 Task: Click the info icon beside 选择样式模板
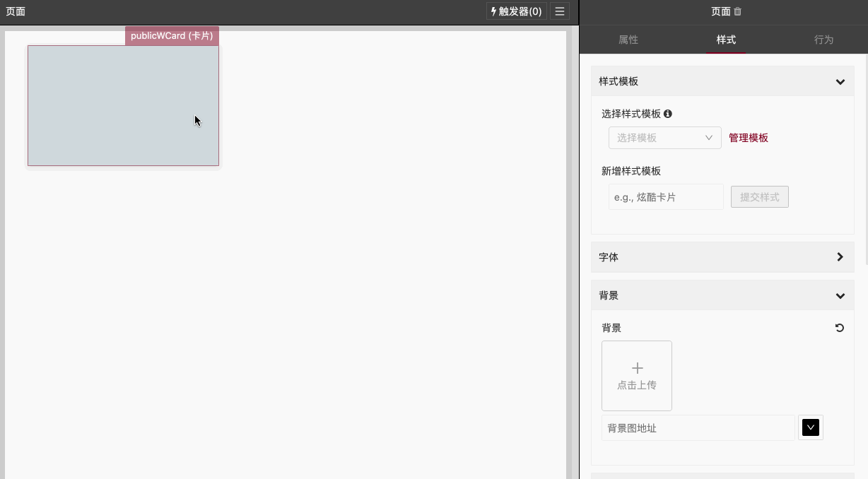668,114
